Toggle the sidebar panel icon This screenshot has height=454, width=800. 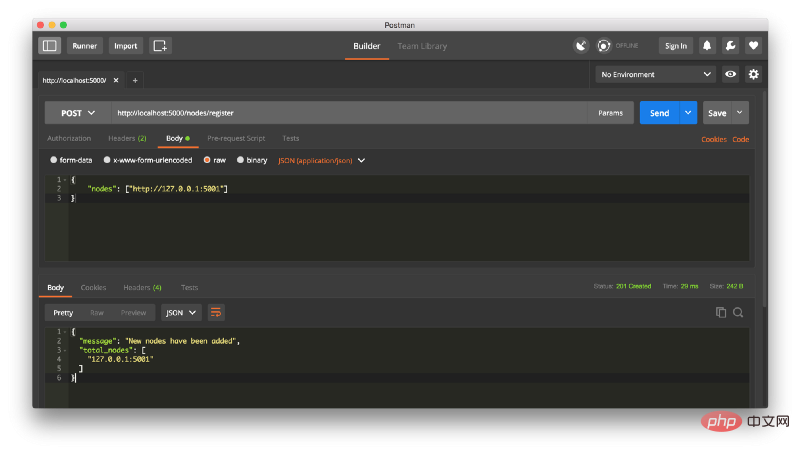click(x=49, y=45)
